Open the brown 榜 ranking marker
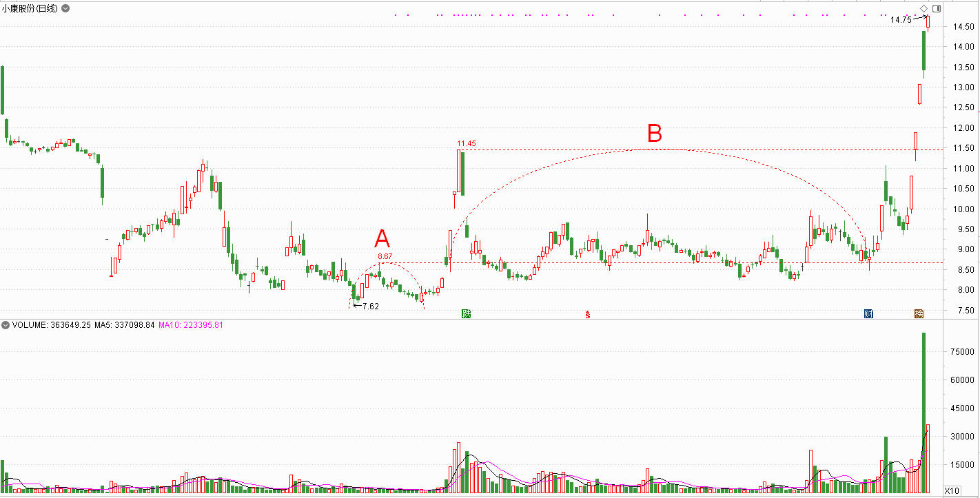The image size is (980, 498). pos(919,314)
